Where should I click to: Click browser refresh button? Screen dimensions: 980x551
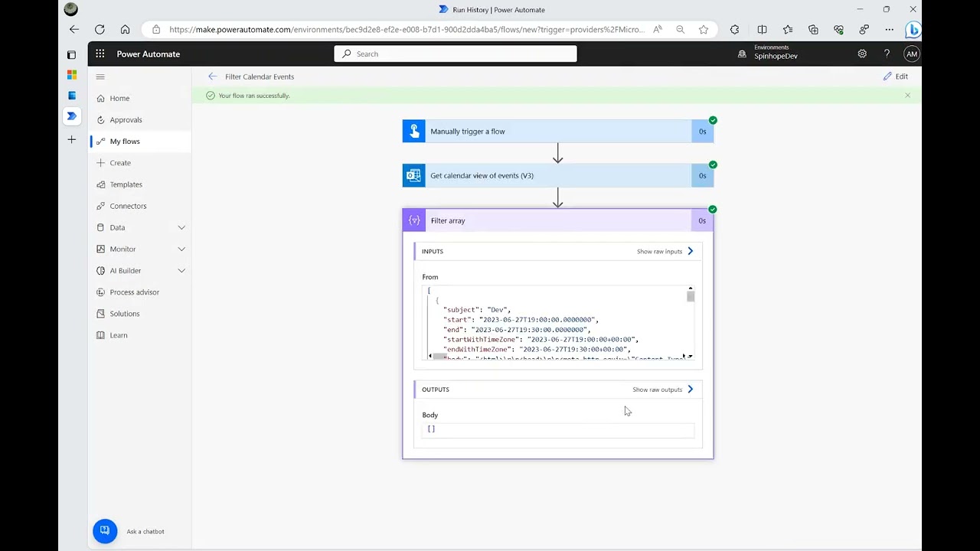point(100,29)
